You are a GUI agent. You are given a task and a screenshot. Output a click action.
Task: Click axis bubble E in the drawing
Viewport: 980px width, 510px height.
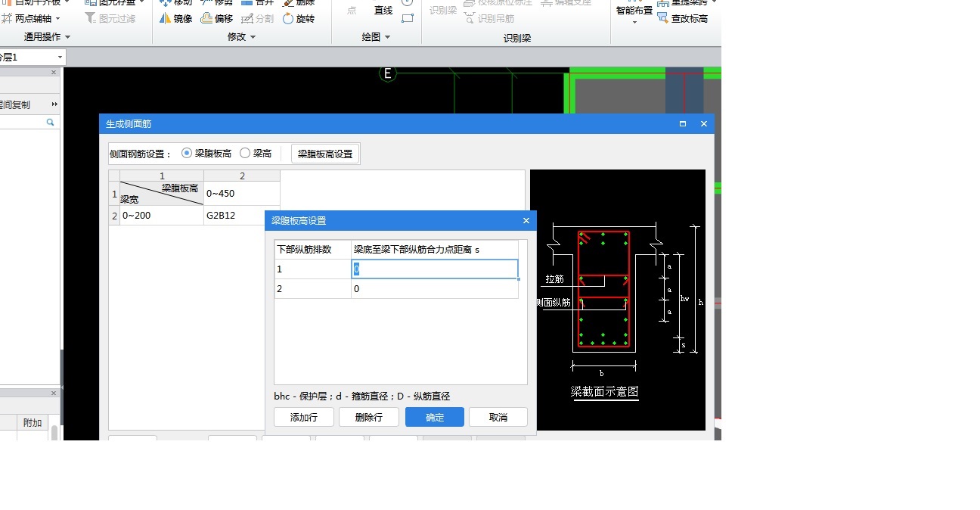click(388, 73)
